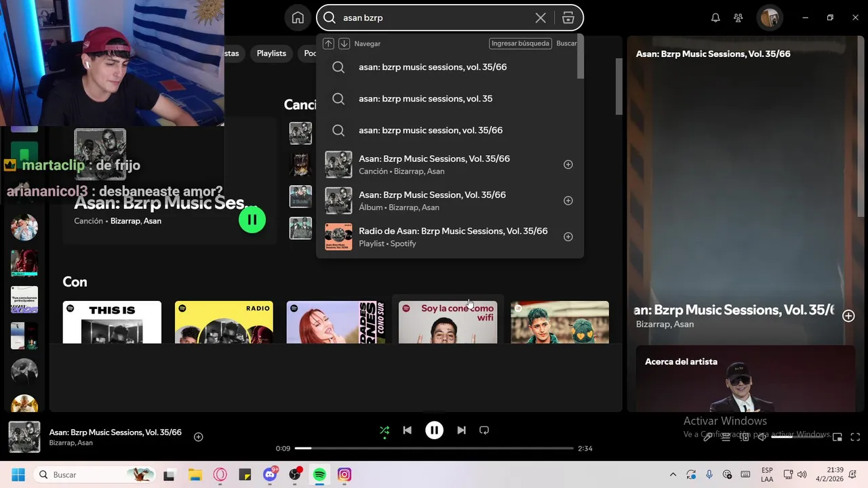Screen dimensions: 868x488
Task: Open 'Soy la cone como wifi' playlist card
Action: click(448, 322)
